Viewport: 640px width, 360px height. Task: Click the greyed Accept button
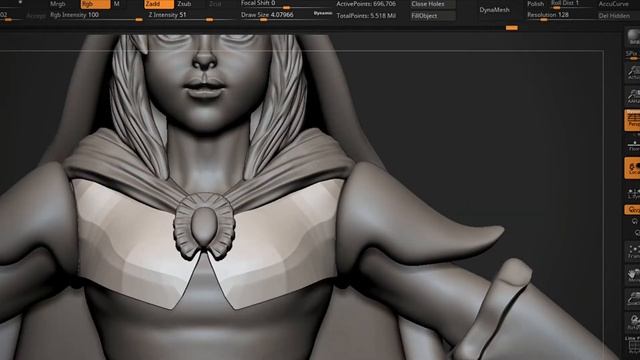[x=36, y=16]
